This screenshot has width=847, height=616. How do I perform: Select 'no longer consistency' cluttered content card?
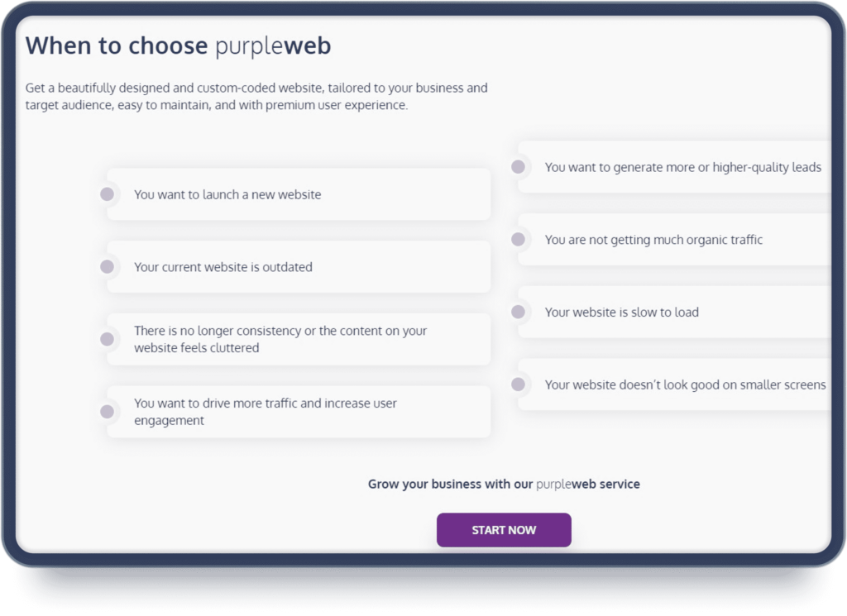(x=299, y=339)
